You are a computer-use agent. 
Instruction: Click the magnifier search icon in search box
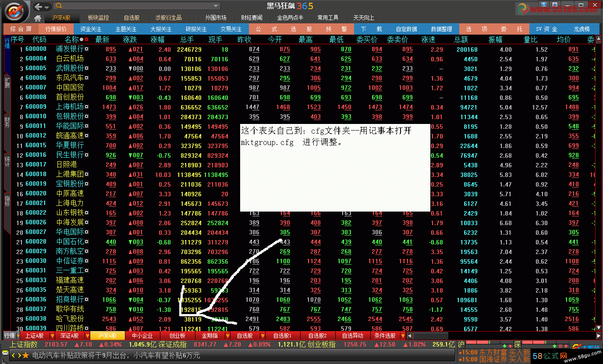pos(59,6)
